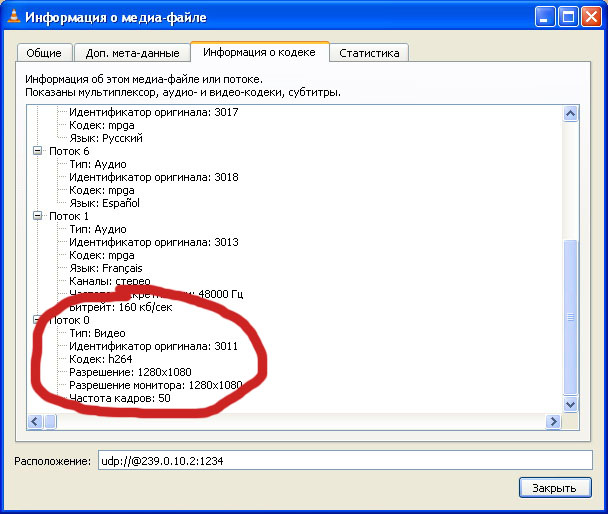Select row Идентификатор оригинала: 3011
This screenshot has width=608, height=514.
tap(153, 346)
